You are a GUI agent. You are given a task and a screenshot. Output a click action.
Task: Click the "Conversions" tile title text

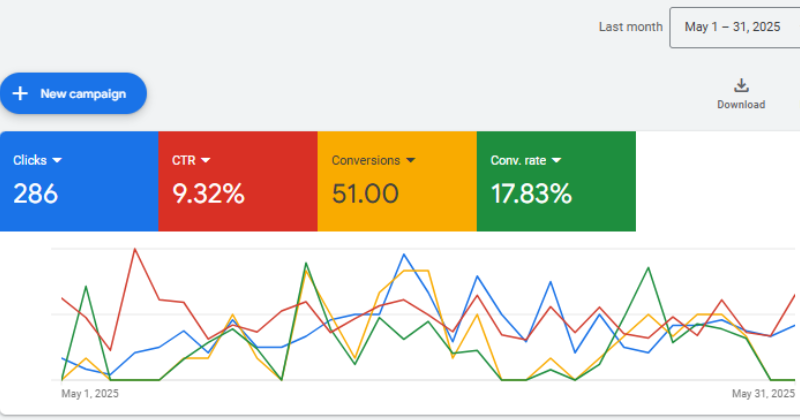pyautogui.click(x=365, y=160)
